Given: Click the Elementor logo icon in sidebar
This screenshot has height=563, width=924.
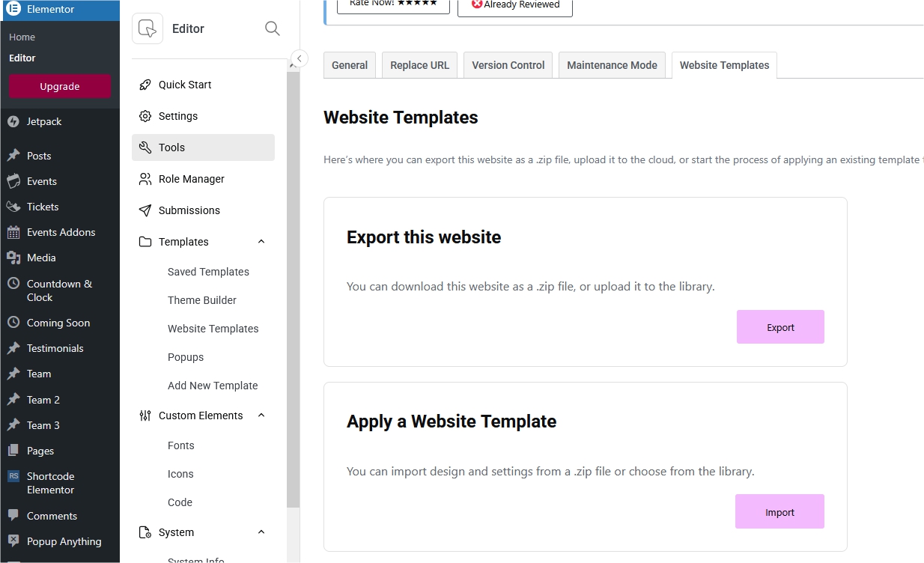Looking at the screenshot, I should (13, 10).
